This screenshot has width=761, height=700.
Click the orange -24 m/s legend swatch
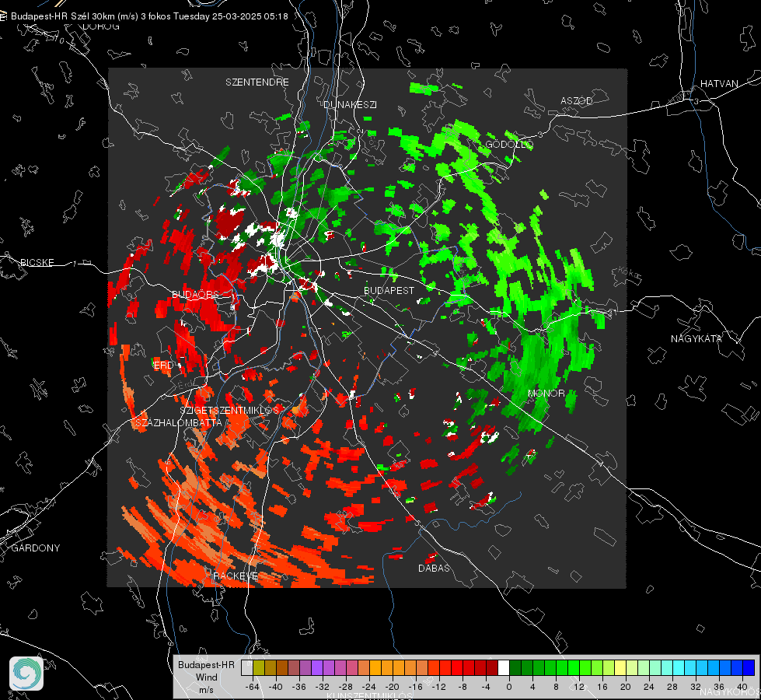coord(375,668)
